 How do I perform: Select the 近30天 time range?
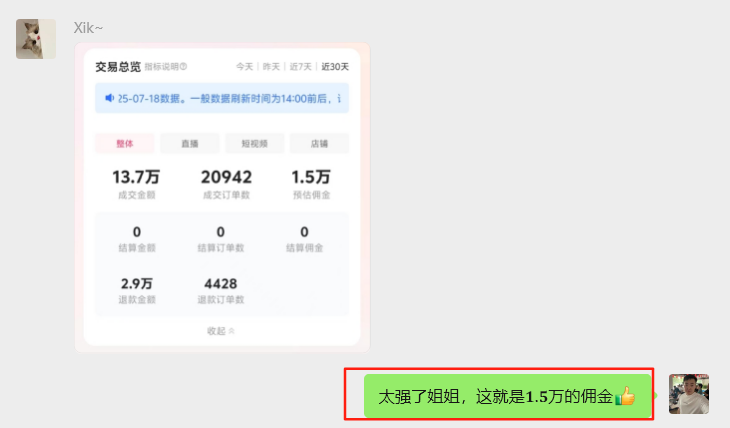(335, 67)
